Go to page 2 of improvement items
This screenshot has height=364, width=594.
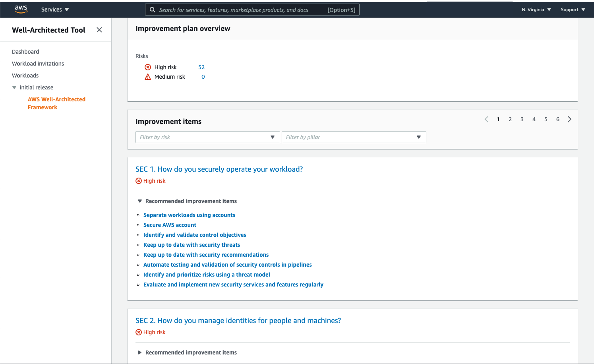(510, 119)
